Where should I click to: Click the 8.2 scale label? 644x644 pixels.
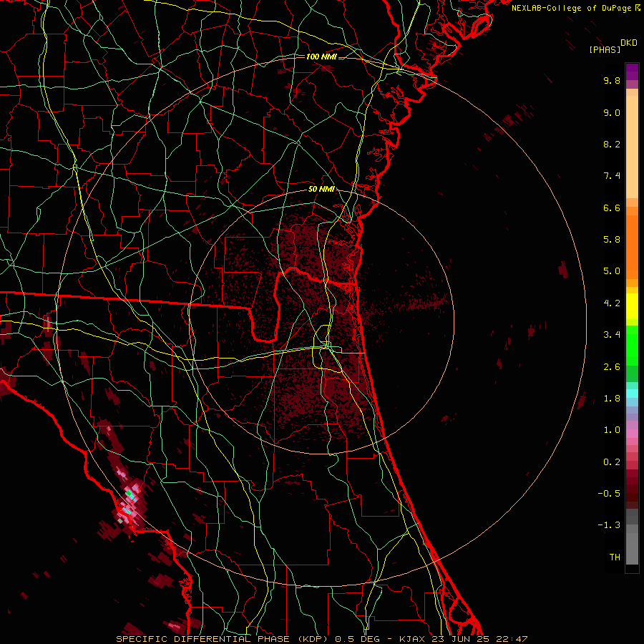point(612,144)
